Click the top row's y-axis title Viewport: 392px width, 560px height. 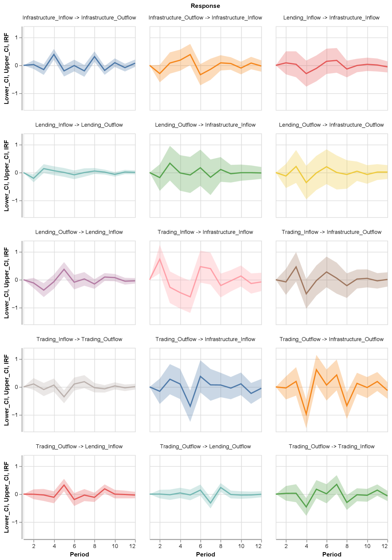pyautogui.click(x=6, y=68)
